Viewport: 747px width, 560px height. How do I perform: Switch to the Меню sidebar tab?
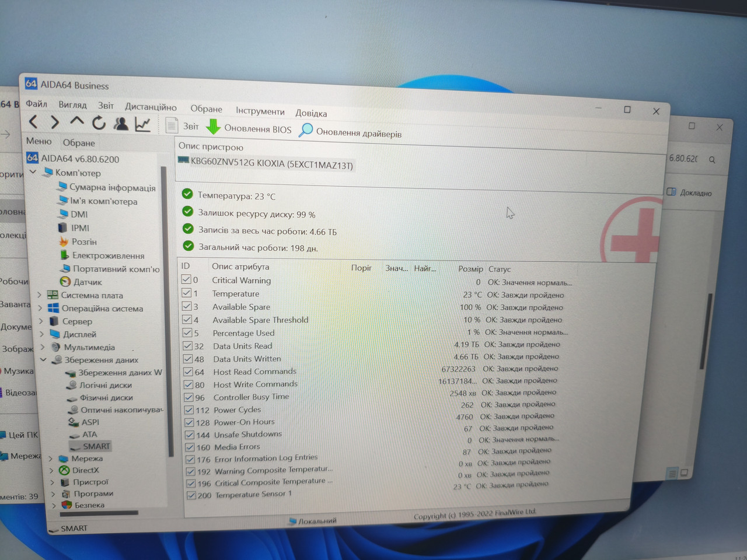tap(39, 141)
